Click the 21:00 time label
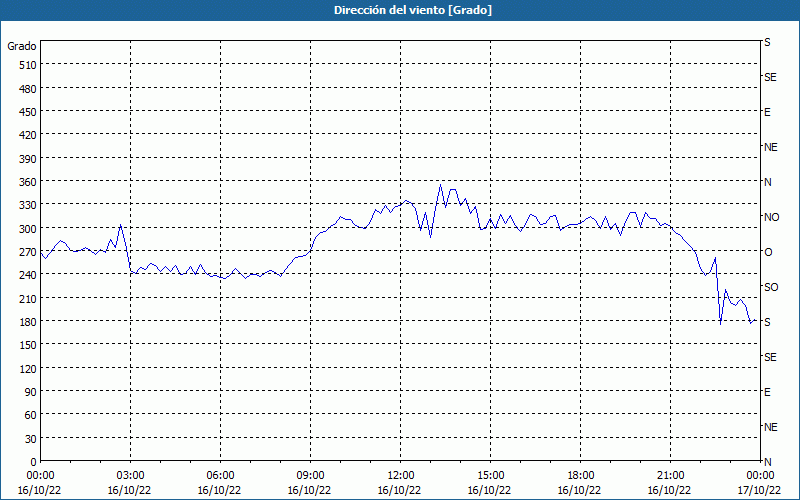 [x=670, y=476]
